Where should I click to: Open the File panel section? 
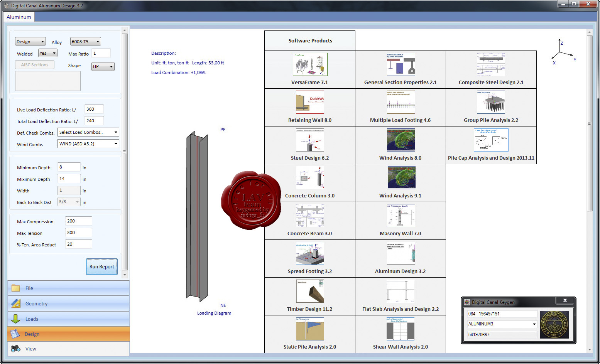coord(68,288)
